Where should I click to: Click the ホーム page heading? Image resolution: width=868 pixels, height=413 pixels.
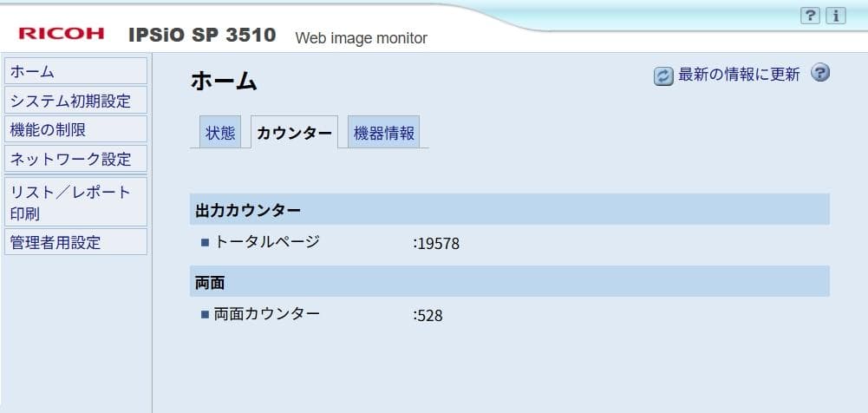pos(224,82)
